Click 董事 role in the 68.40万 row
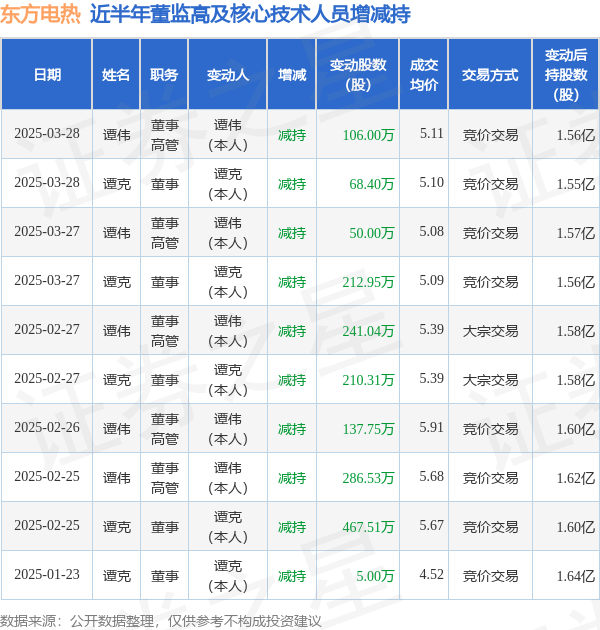This screenshot has height=630, width=600. (165, 184)
